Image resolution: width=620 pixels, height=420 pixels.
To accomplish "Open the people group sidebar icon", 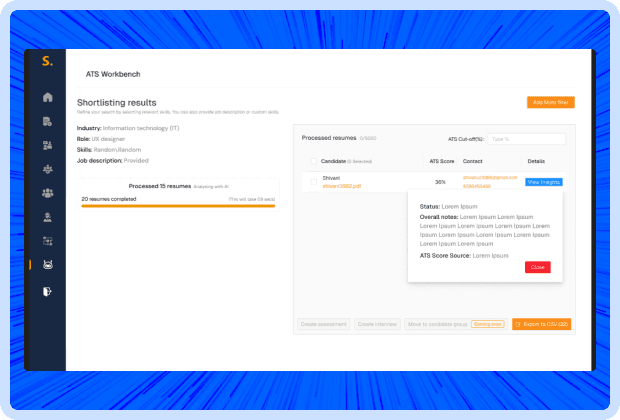I will [47, 193].
